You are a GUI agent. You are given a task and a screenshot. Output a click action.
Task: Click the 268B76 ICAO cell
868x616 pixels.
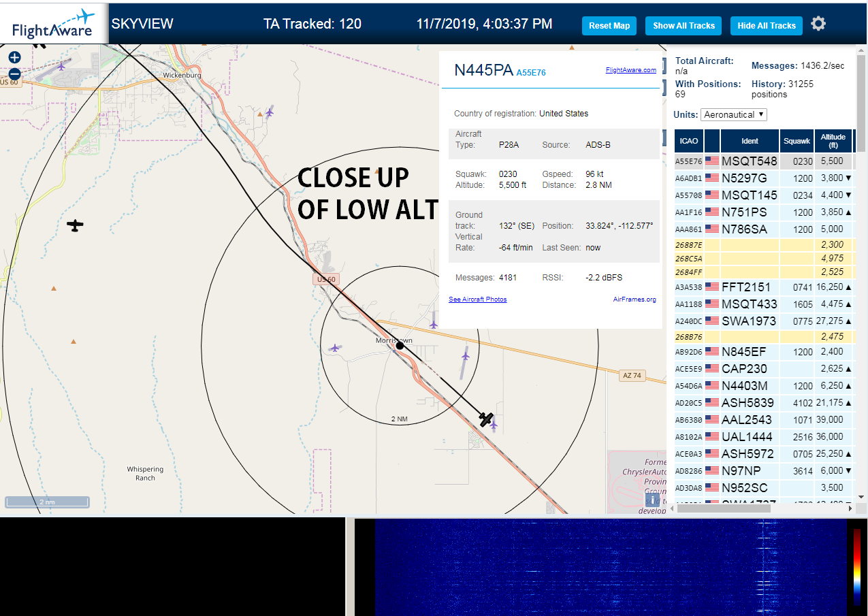688,337
